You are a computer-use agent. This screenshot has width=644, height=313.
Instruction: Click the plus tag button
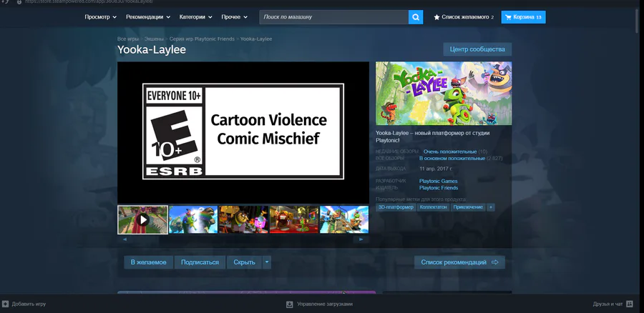490,207
